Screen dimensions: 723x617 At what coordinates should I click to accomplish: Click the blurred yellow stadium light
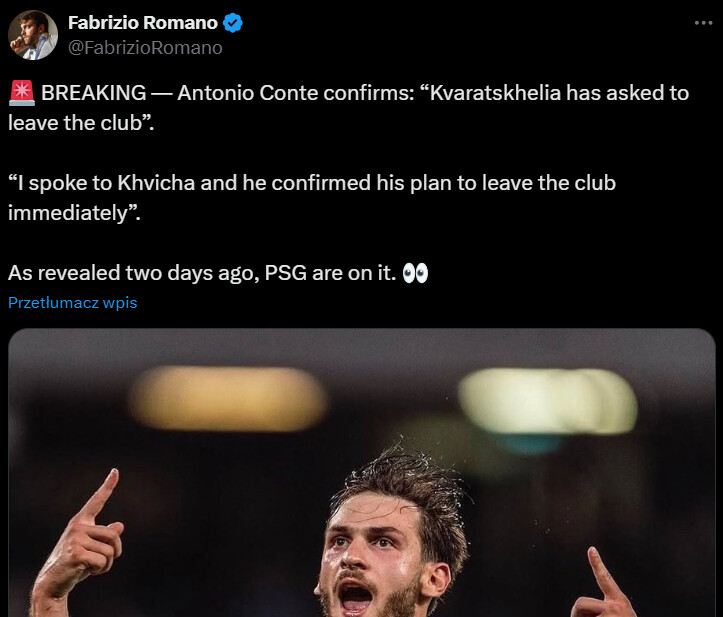228,398
